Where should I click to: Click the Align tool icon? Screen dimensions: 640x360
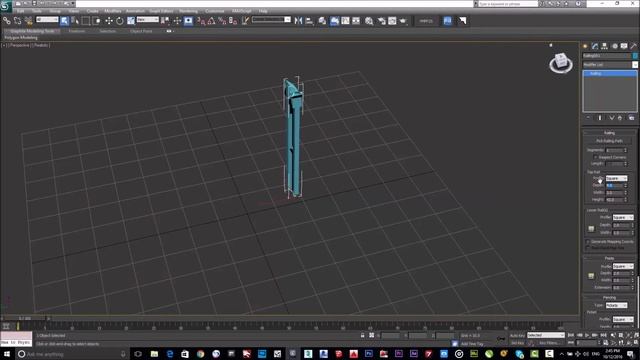[309, 20]
